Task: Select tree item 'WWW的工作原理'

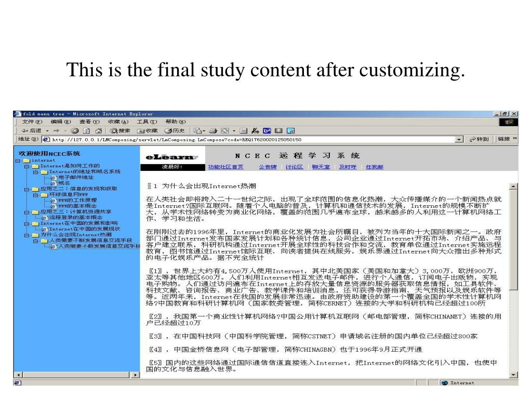Action: pos(77,201)
